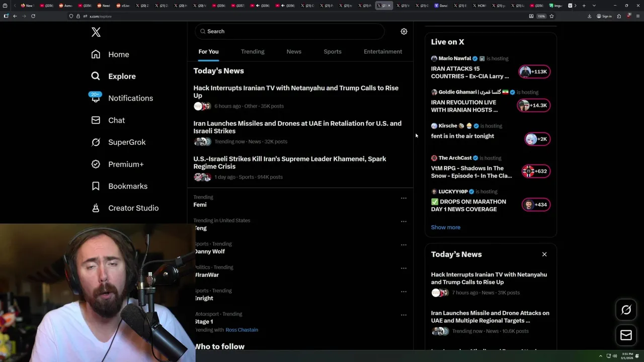Join the Mario Nawfal live with +113K listeners
The height and width of the screenshot is (362, 644).
[534, 71]
